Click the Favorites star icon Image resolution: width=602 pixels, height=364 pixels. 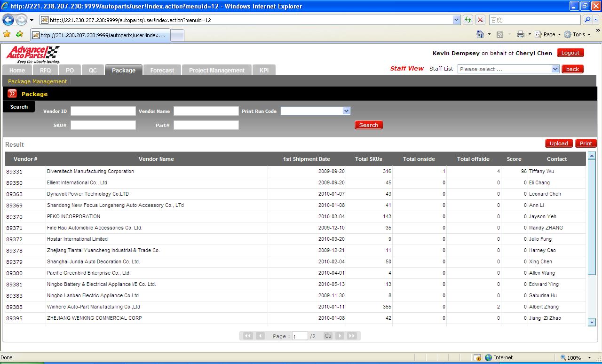tap(7, 34)
